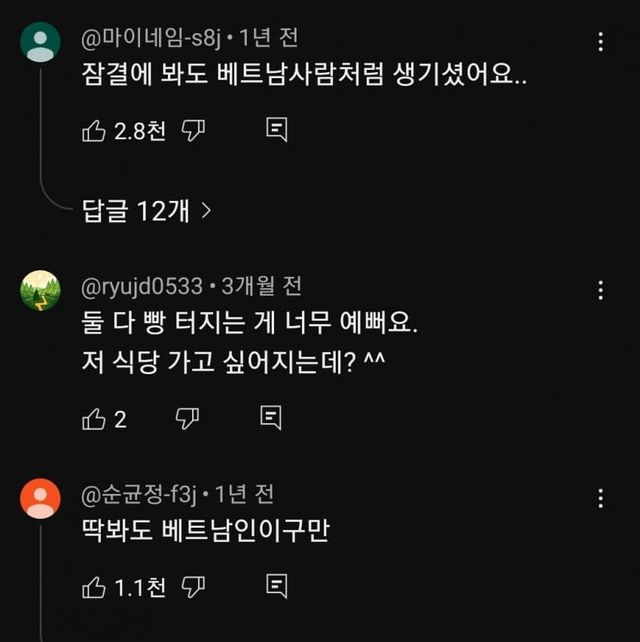Viewport: 640px width, 642px height.
Task: Reply to @순균정-f3j's comment
Action: pos(277,586)
